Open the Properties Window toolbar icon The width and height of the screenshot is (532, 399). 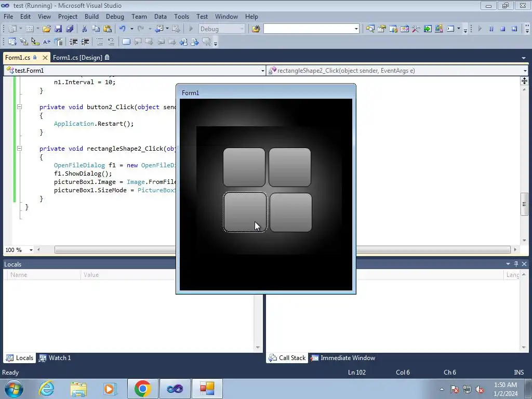[x=382, y=29]
